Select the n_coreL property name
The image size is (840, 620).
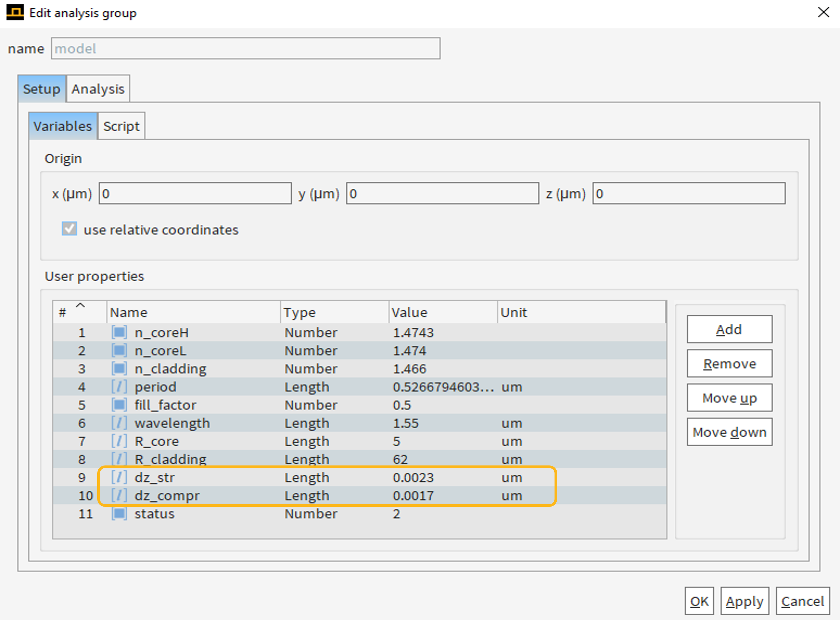point(161,350)
